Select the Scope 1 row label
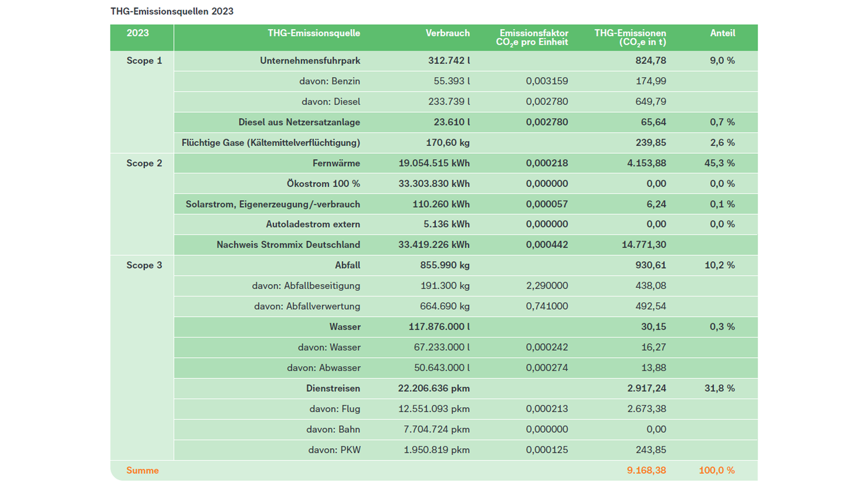 click(144, 61)
